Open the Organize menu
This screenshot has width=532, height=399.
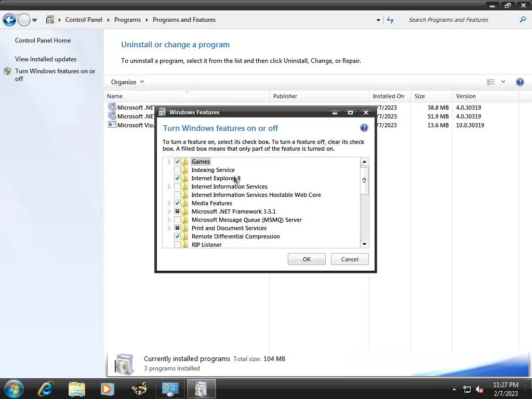point(128,82)
